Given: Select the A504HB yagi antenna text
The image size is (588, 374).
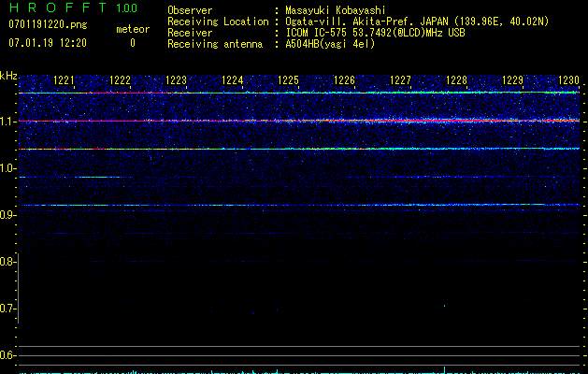Looking at the screenshot, I should pyautogui.click(x=330, y=44).
